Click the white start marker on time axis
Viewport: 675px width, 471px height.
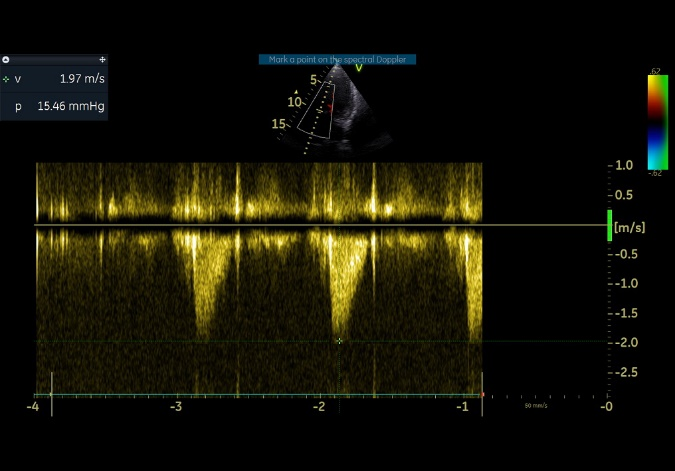pos(51,394)
